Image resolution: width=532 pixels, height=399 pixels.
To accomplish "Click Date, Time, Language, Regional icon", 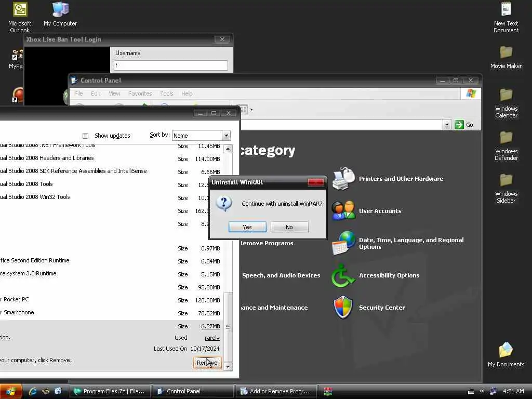I will click(x=343, y=243).
